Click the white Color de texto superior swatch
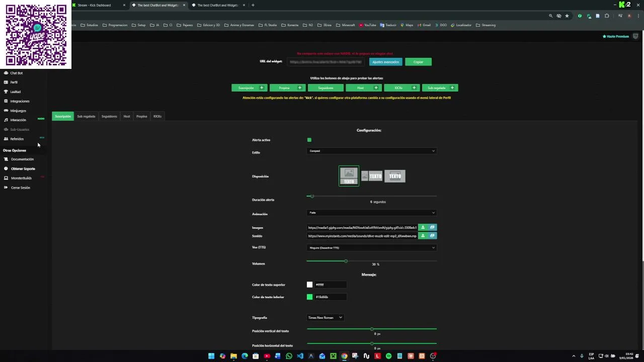The width and height of the screenshot is (644, 362). pos(310,285)
